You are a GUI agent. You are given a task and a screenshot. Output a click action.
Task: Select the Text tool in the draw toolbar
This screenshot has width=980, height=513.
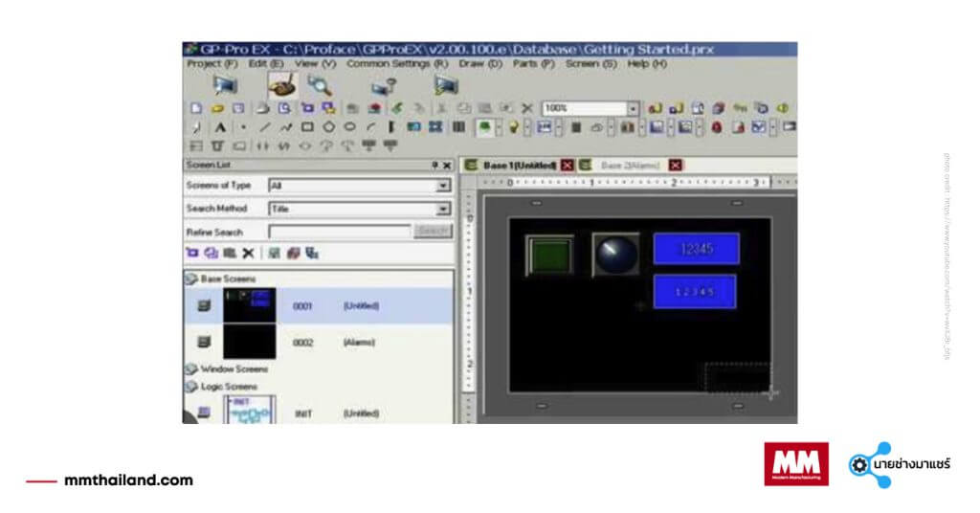(219, 127)
